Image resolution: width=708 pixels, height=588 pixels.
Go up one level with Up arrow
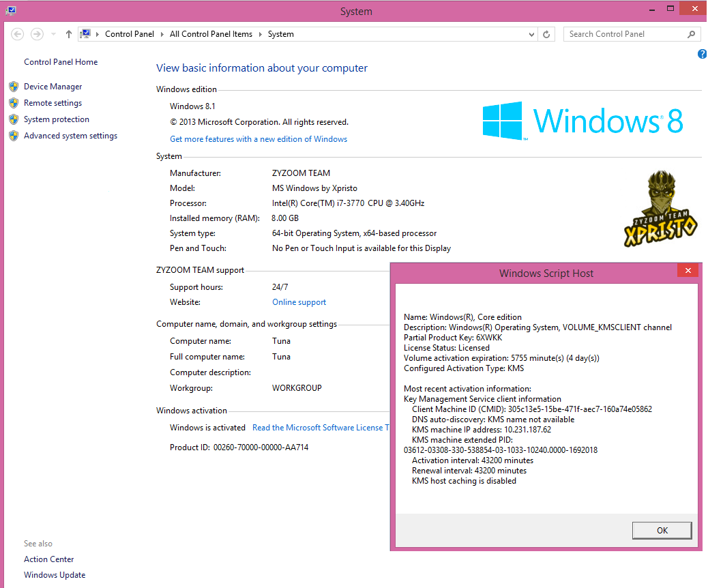pyautogui.click(x=69, y=34)
